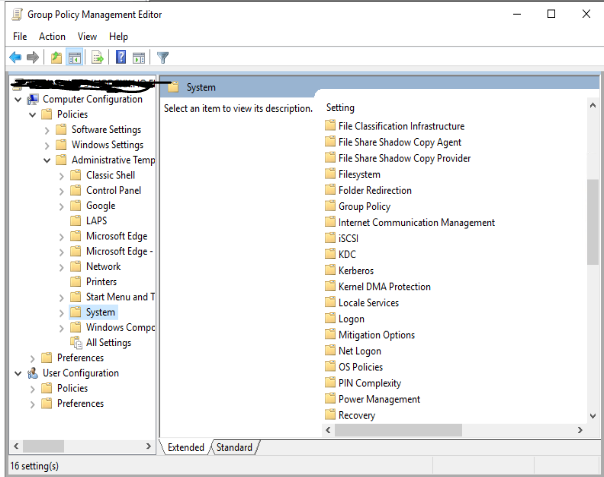Open the Action menu

[52, 37]
